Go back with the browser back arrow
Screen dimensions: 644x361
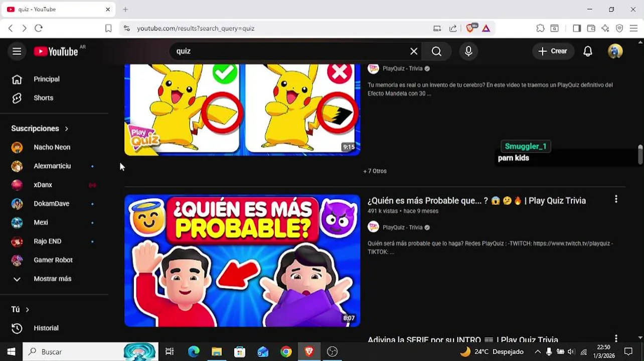[11, 29]
